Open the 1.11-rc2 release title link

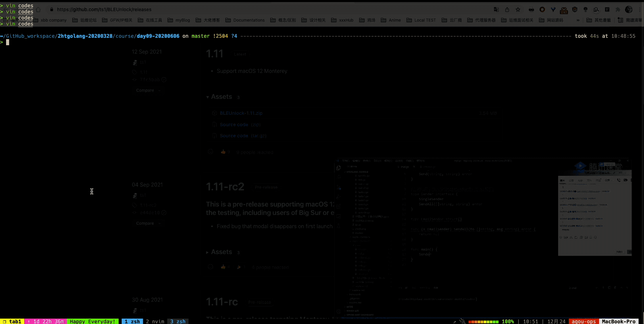pyautogui.click(x=225, y=187)
